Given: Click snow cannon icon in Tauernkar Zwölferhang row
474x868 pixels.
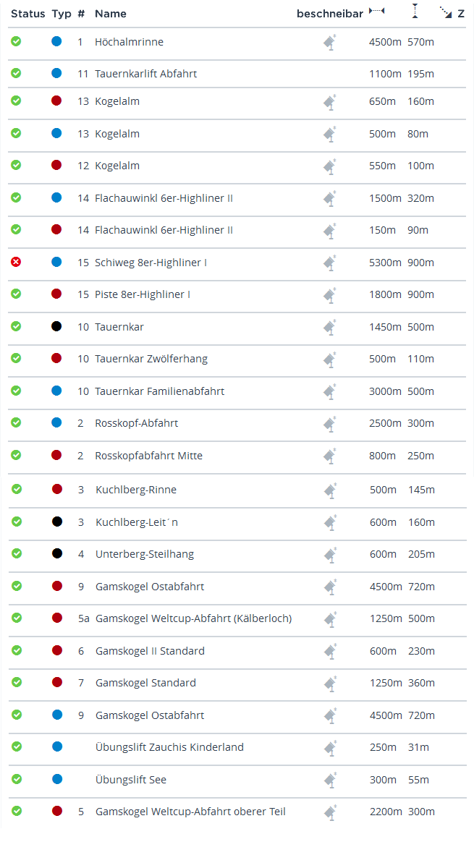Looking at the screenshot, I should tap(329, 359).
